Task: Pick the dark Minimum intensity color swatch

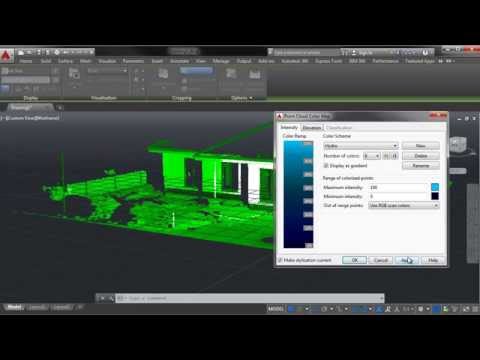Action: (435, 196)
